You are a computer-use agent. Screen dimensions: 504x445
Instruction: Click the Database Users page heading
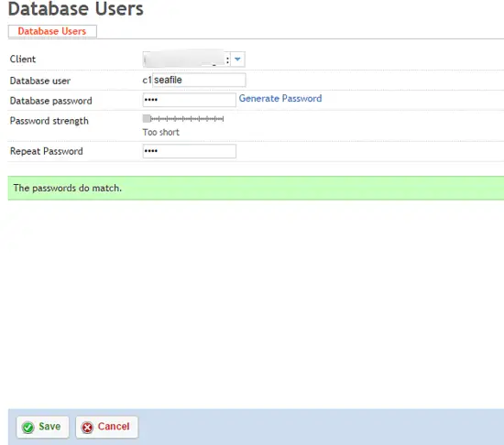click(75, 8)
